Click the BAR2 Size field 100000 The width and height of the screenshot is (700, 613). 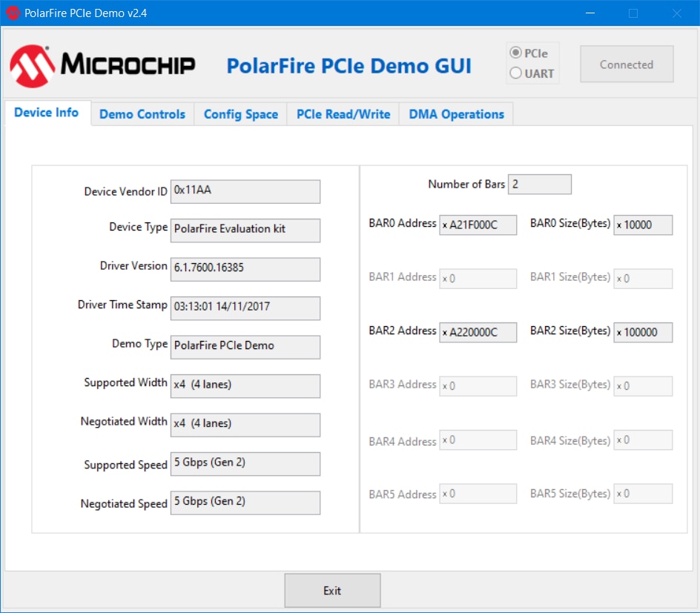[643, 332]
